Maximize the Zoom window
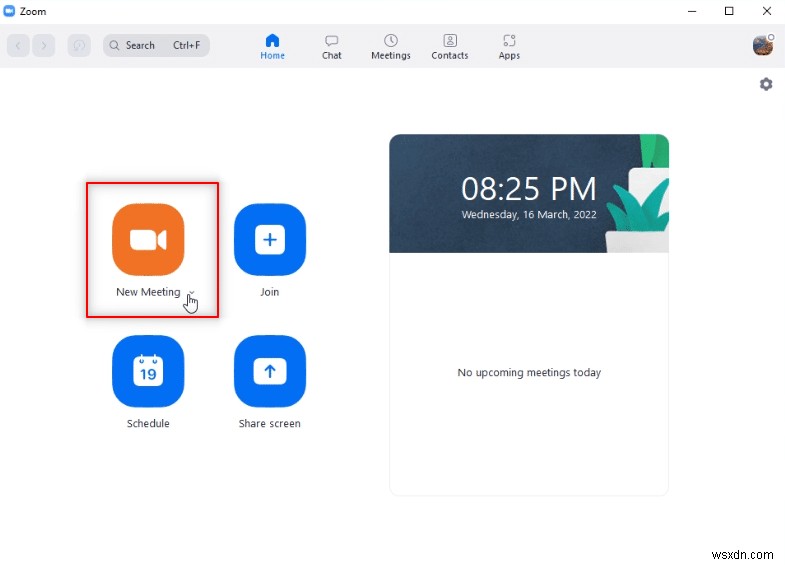Viewport: 785px width, 565px height. tap(729, 11)
